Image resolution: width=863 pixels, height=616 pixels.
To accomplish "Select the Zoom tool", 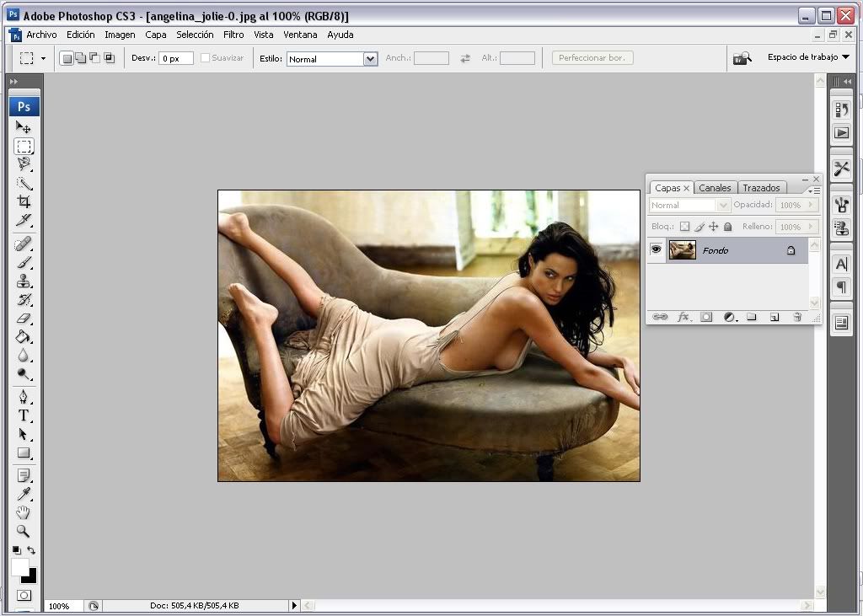I will pos(23,531).
